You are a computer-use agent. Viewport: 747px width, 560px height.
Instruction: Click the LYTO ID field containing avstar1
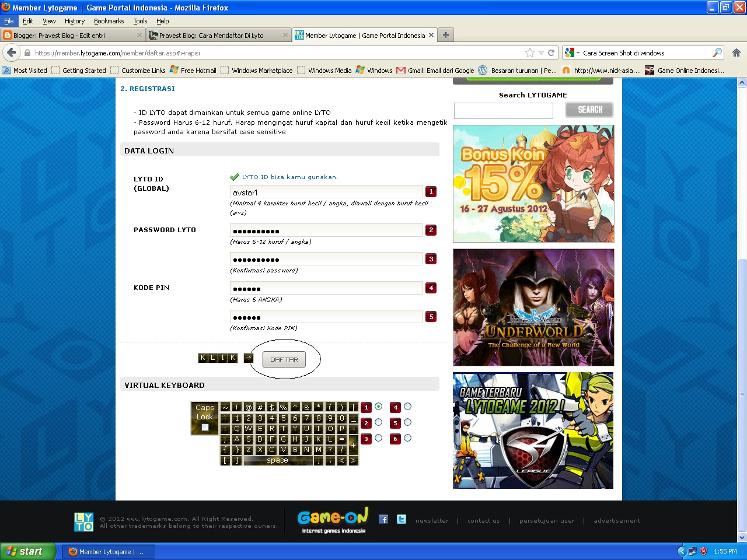coord(326,192)
